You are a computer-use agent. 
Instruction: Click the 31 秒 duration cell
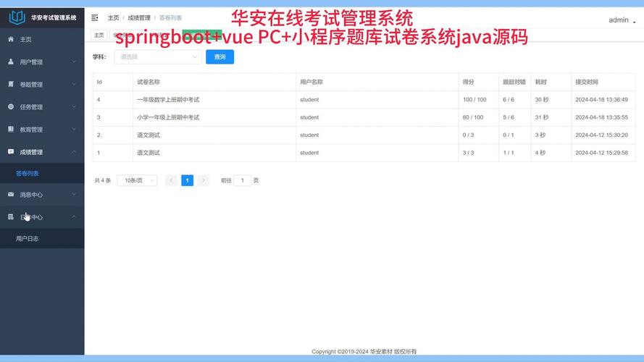pyautogui.click(x=542, y=117)
